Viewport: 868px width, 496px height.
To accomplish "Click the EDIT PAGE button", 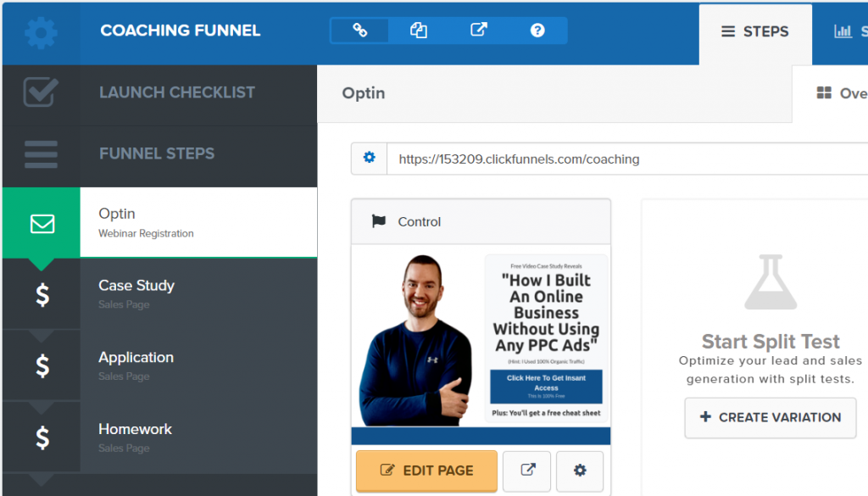I will [427, 471].
